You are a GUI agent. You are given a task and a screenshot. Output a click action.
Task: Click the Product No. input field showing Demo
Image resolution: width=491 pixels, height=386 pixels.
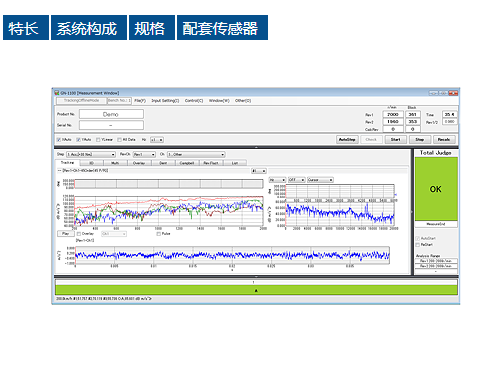(x=111, y=114)
